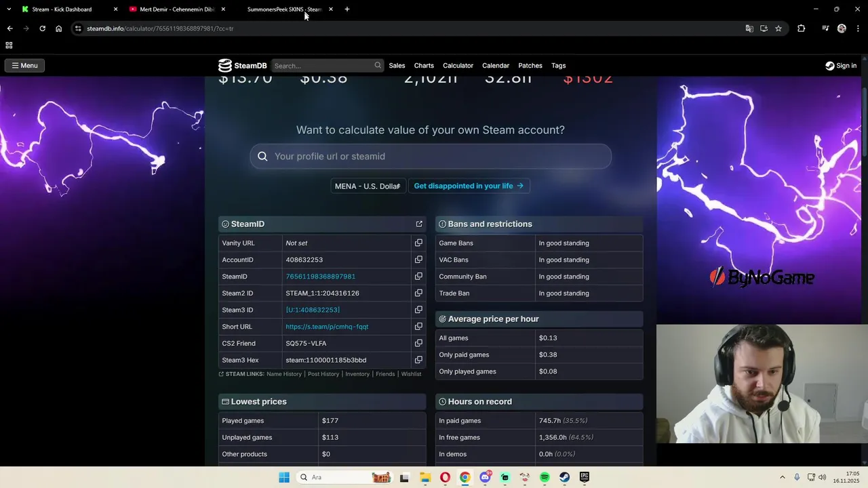Open Post History steam link

[x=323, y=374]
